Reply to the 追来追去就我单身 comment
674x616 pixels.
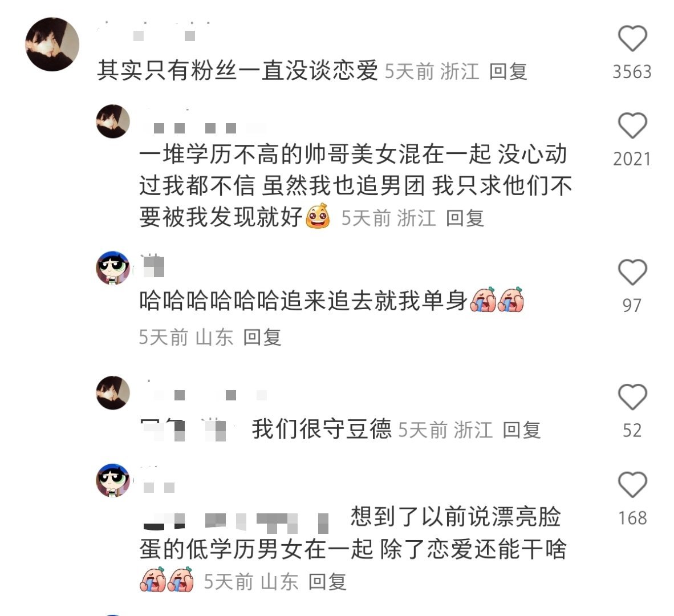[262, 337]
